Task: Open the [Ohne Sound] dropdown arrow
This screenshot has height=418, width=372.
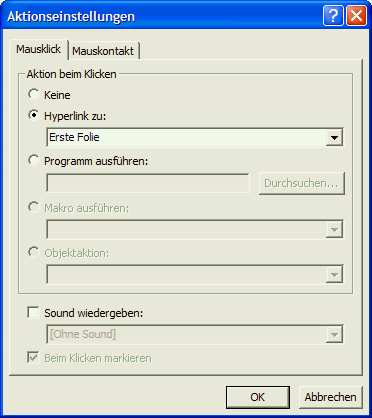Action: click(334, 334)
